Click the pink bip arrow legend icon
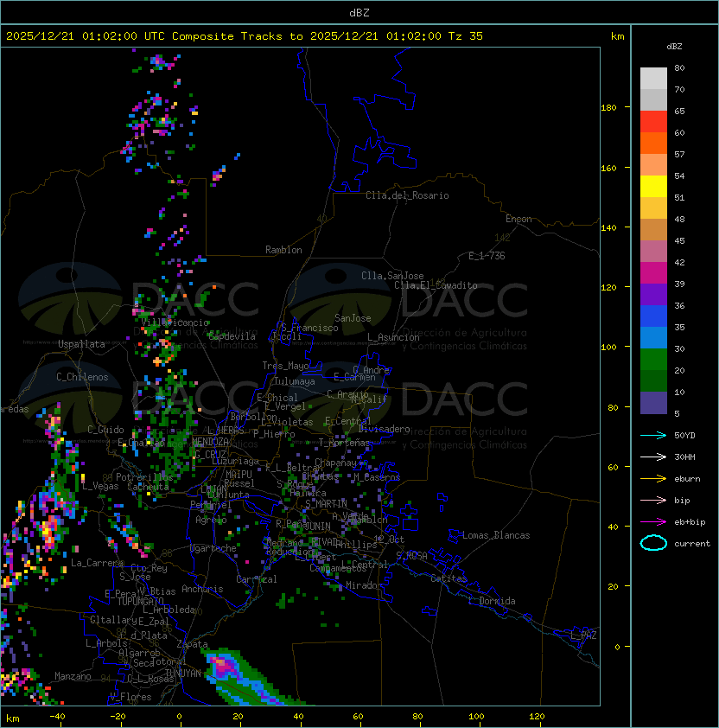Image resolution: width=719 pixels, height=728 pixels. 653,500
